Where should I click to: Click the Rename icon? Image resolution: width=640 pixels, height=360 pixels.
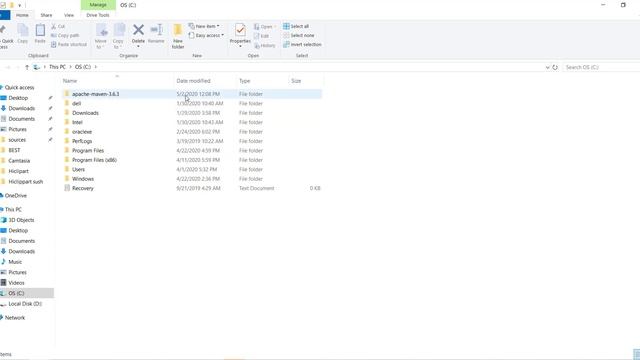156,30
